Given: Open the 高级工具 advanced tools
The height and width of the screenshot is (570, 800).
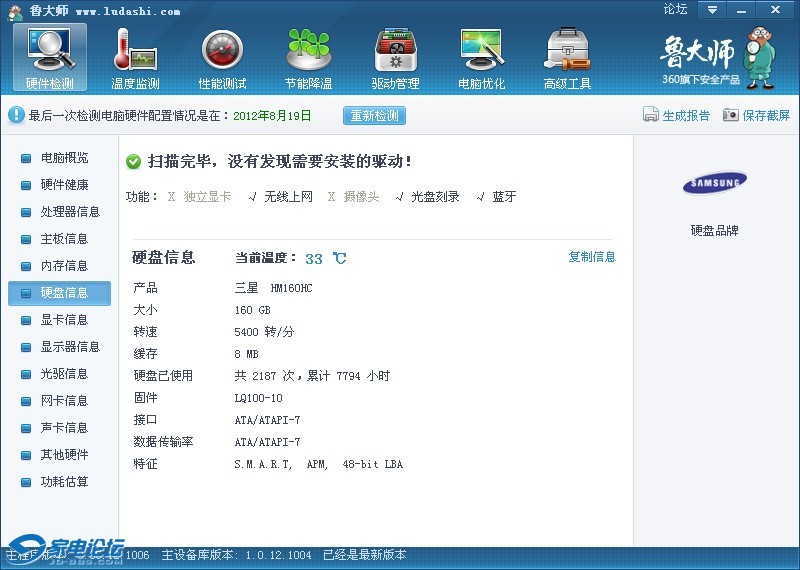Looking at the screenshot, I should coord(567,59).
